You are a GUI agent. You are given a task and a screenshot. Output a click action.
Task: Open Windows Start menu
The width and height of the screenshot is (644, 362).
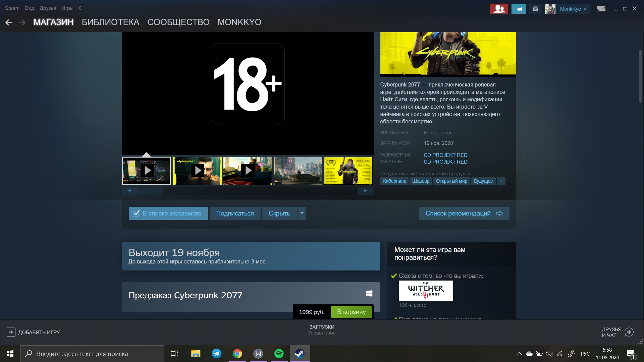coord(10,354)
